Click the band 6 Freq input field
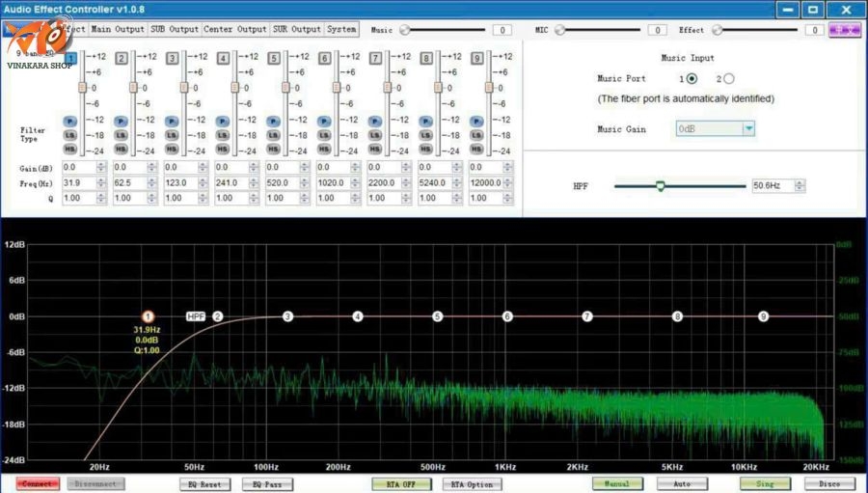 [x=332, y=183]
